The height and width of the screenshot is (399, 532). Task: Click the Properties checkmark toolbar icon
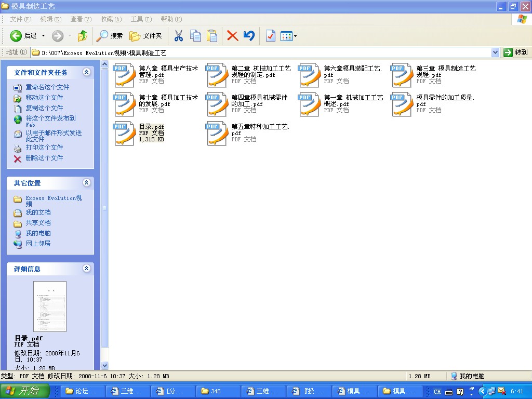[x=270, y=36]
